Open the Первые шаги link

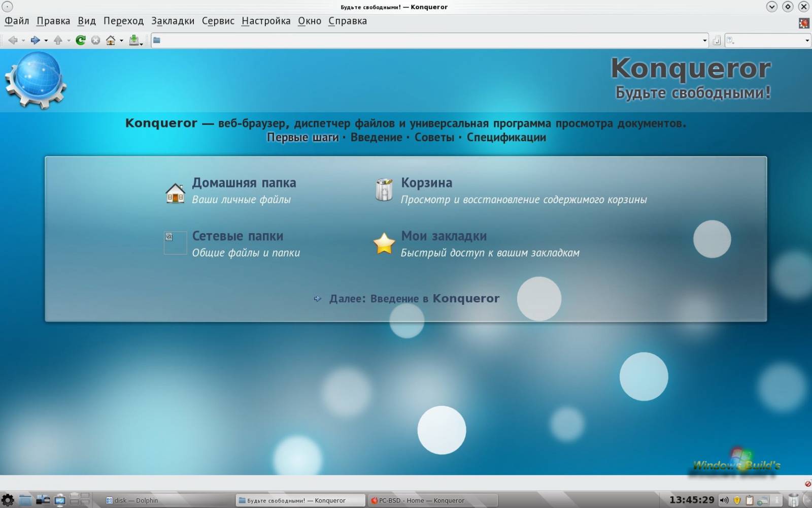tap(302, 138)
